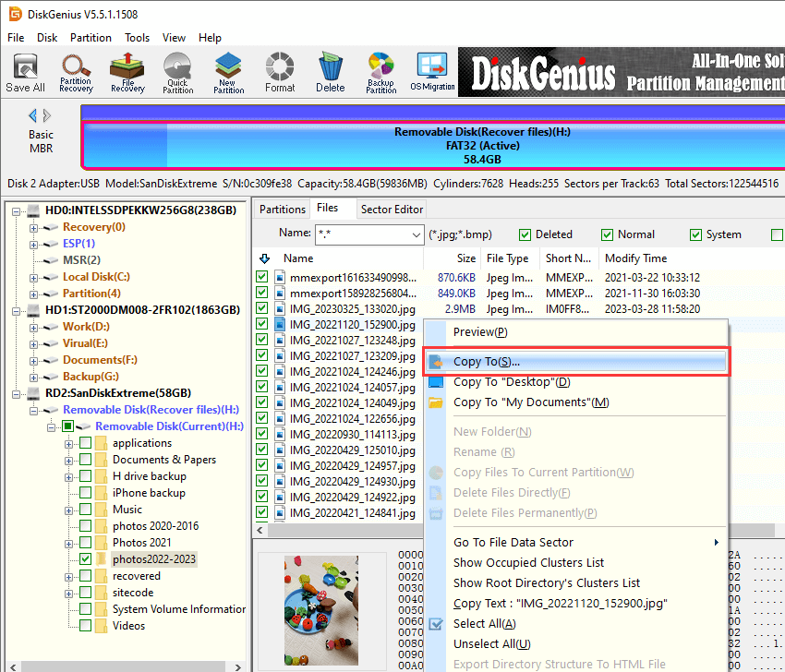The height and width of the screenshot is (672, 785).
Task: Click the photo preview thumbnail
Action: [321, 610]
